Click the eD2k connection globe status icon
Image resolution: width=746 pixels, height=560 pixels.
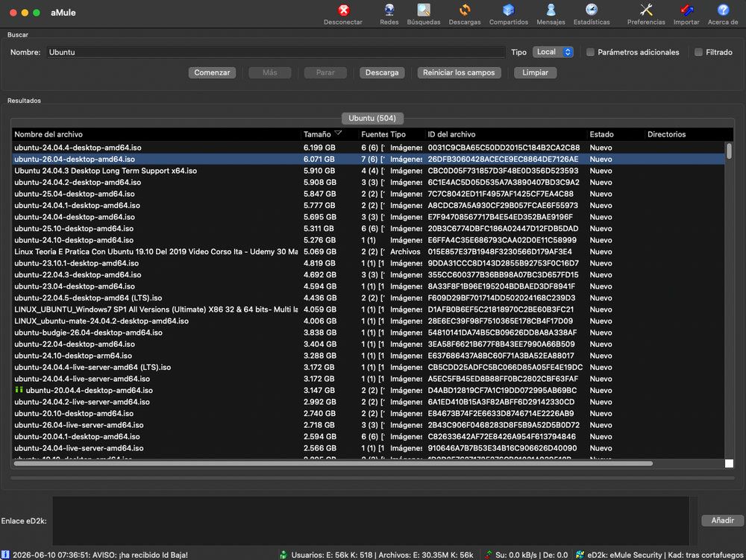click(580, 555)
